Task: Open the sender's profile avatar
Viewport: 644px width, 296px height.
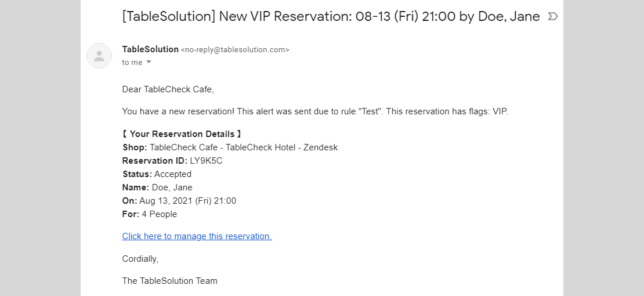Action: (x=99, y=56)
